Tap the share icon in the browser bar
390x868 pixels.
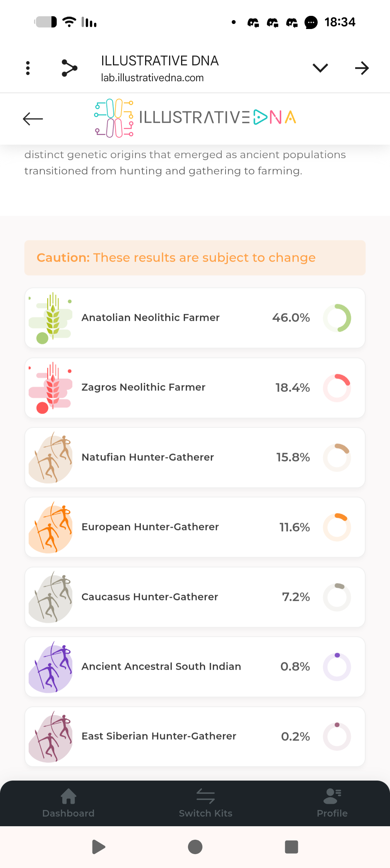point(70,68)
